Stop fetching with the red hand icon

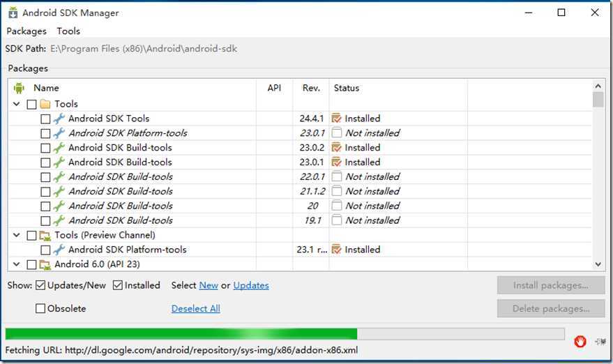point(580,342)
